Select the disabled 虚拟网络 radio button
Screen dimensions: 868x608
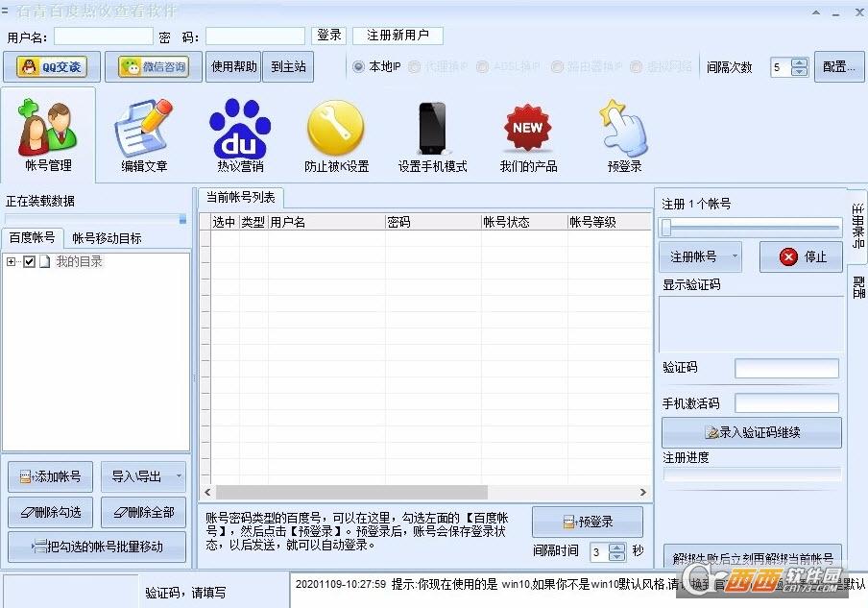[x=636, y=67]
